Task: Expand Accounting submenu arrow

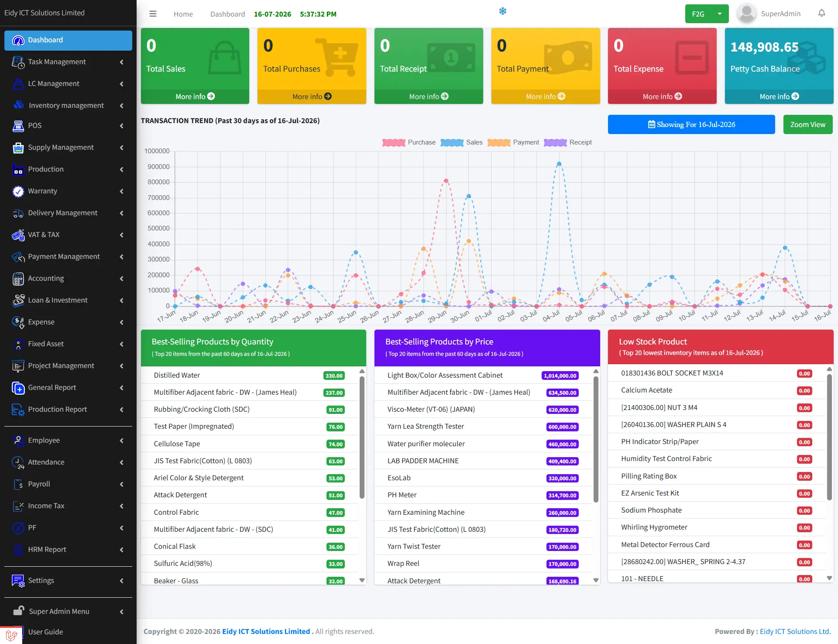Action: tap(121, 279)
